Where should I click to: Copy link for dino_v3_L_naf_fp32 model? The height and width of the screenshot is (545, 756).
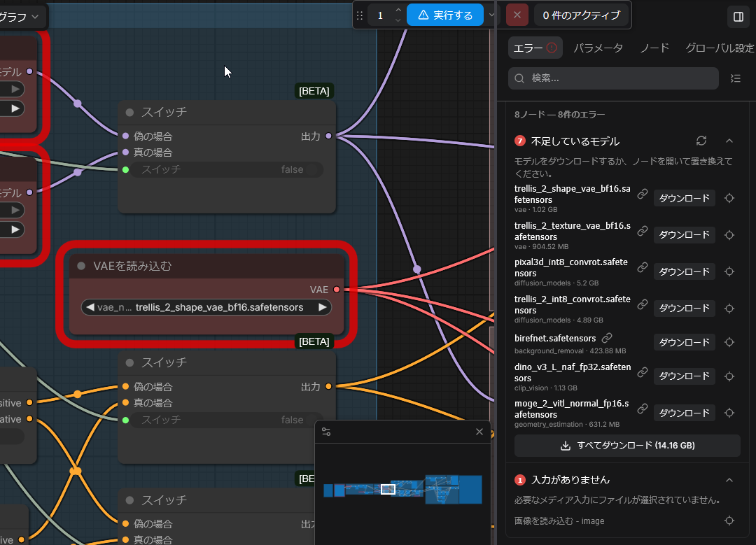642,372
